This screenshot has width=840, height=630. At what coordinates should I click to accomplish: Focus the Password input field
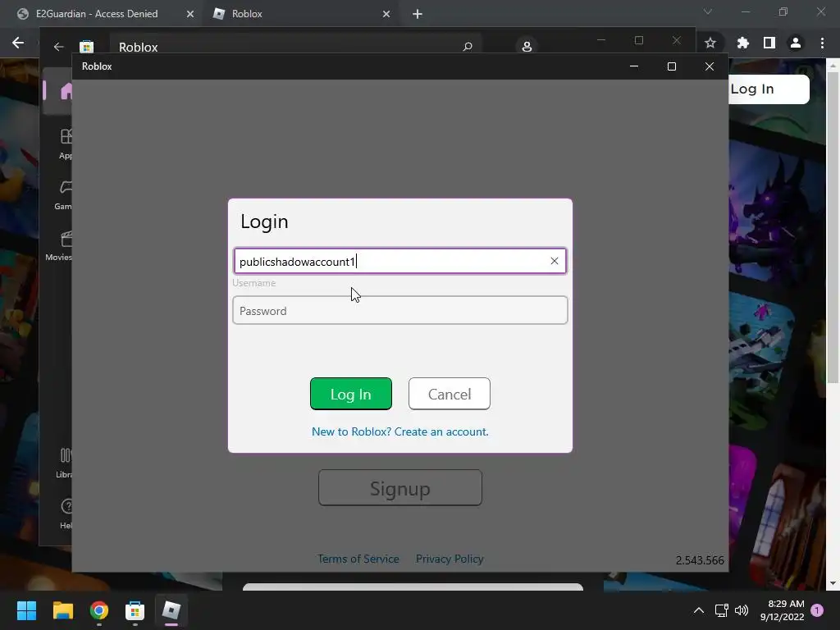[400, 310]
